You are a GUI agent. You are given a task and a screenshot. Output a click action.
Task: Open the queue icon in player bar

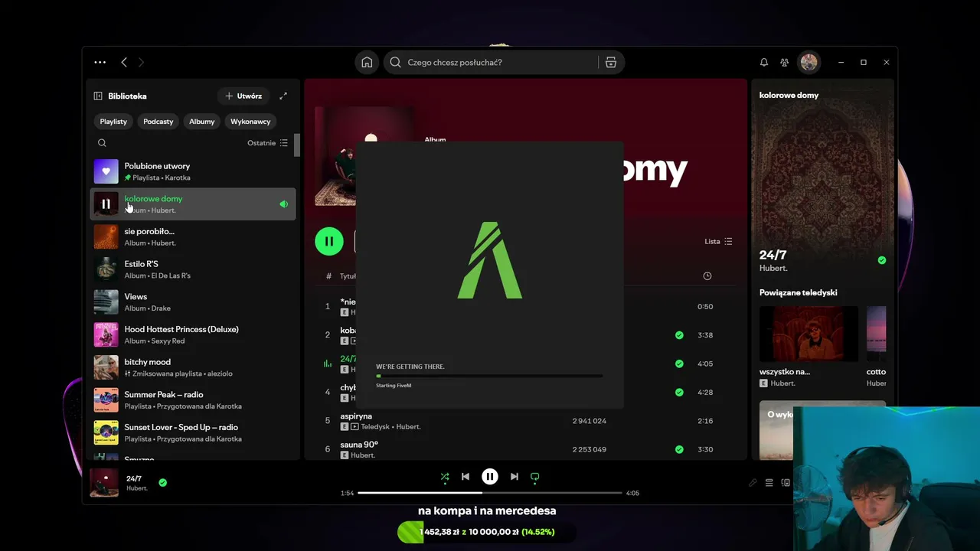769,483
